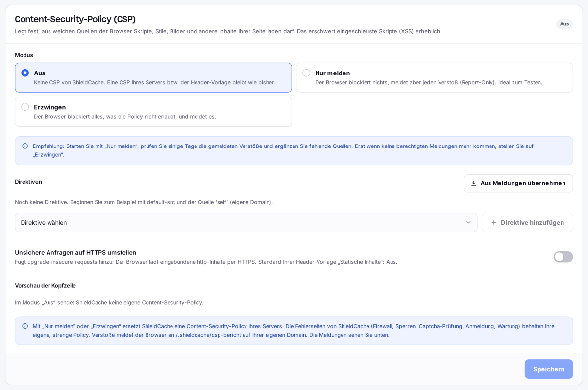The width and height of the screenshot is (588, 390).
Task: Click the "Content-Security-Policy (CSP)" heading
Action: click(75, 19)
